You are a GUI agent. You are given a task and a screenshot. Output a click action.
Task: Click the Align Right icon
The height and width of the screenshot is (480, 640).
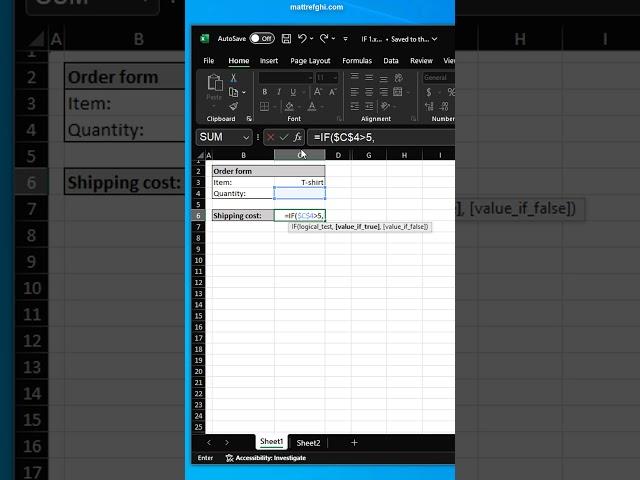383,92
